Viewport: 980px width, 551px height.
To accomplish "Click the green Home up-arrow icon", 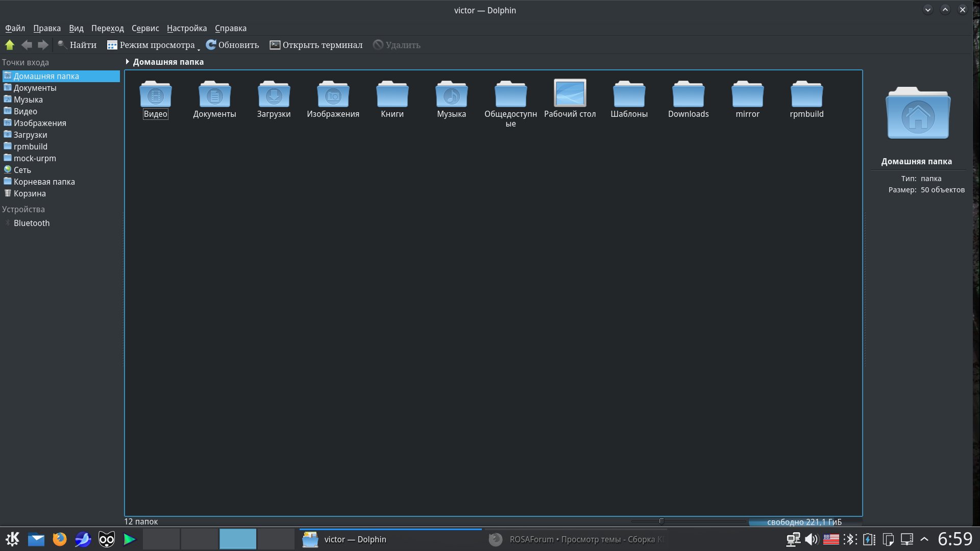I will click(x=9, y=45).
